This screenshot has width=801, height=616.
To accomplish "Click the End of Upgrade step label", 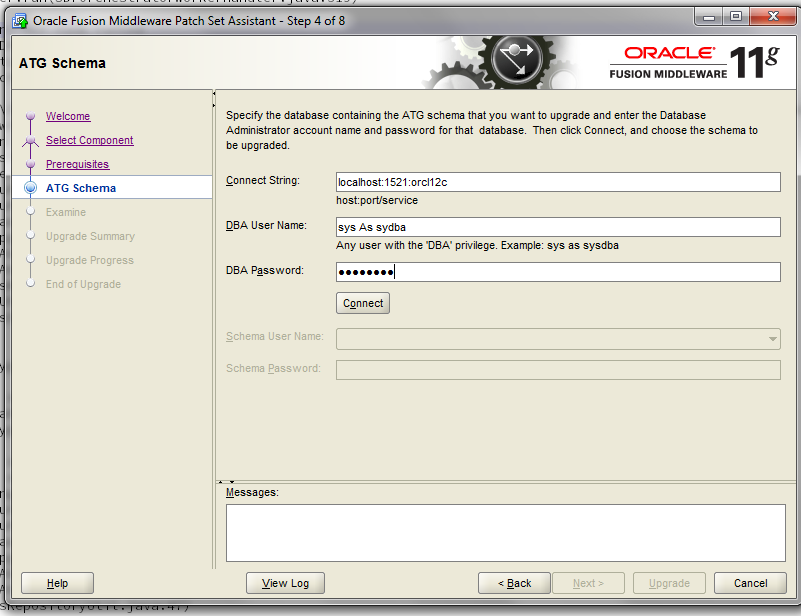I will 83,284.
